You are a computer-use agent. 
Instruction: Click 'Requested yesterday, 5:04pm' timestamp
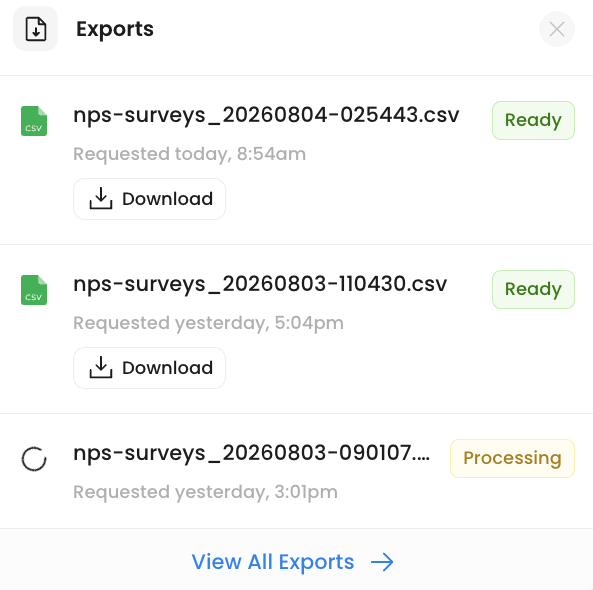[208, 323]
